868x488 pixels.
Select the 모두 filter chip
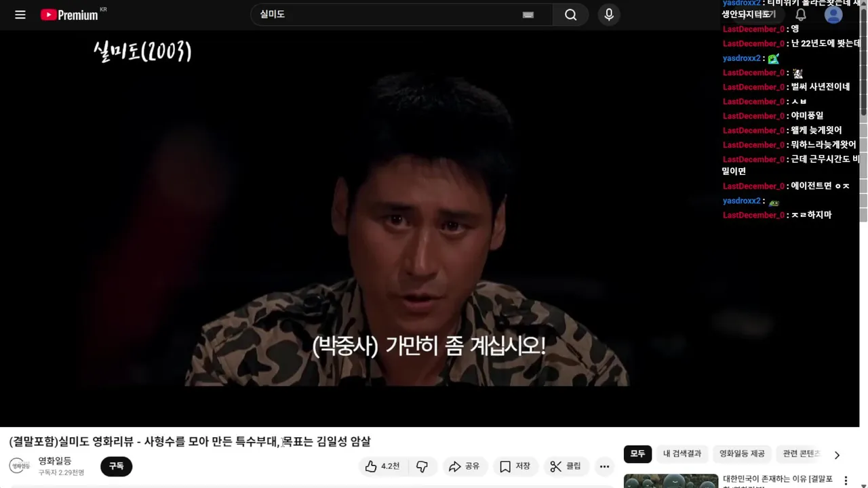pyautogui.click(x=637, y=454)
